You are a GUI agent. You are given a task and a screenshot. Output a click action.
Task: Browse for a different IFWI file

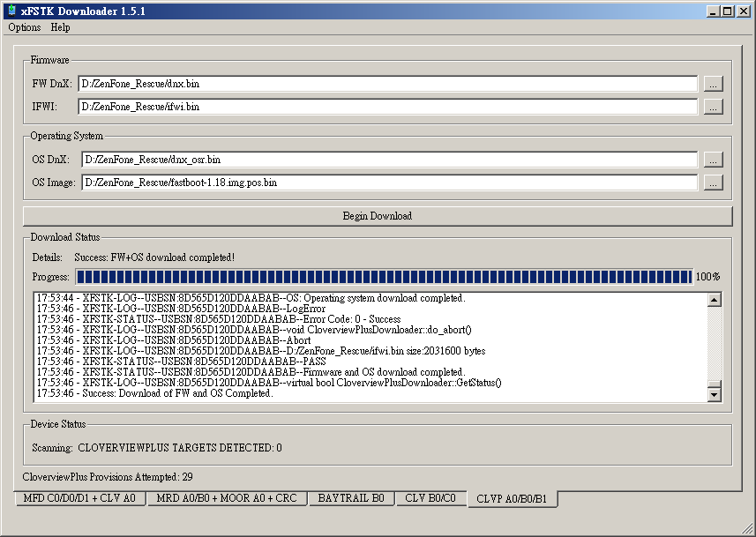[715, 106]
